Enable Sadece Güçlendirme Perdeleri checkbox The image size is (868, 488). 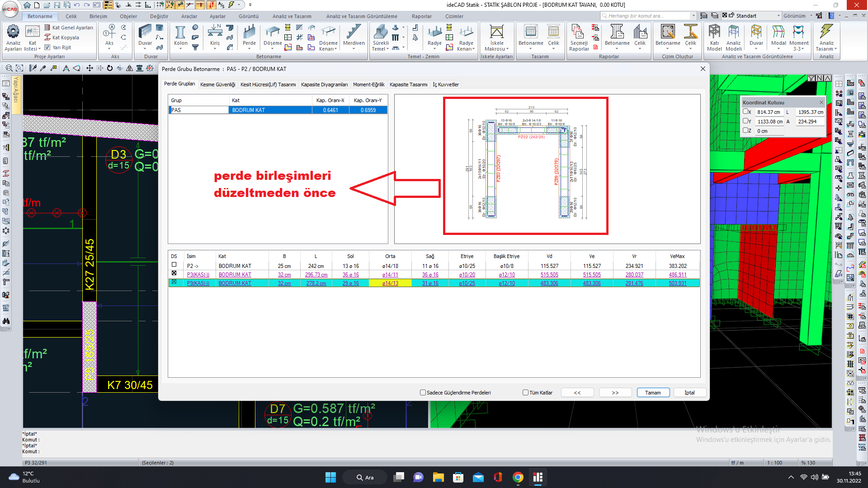pyautogui.click(x=423, y=392)
